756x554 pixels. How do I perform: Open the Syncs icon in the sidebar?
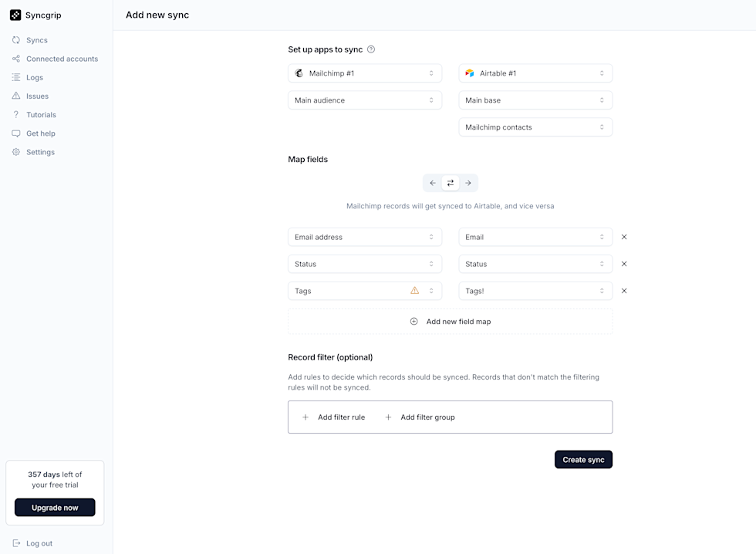pyautogui.click(x=16, y=39)
